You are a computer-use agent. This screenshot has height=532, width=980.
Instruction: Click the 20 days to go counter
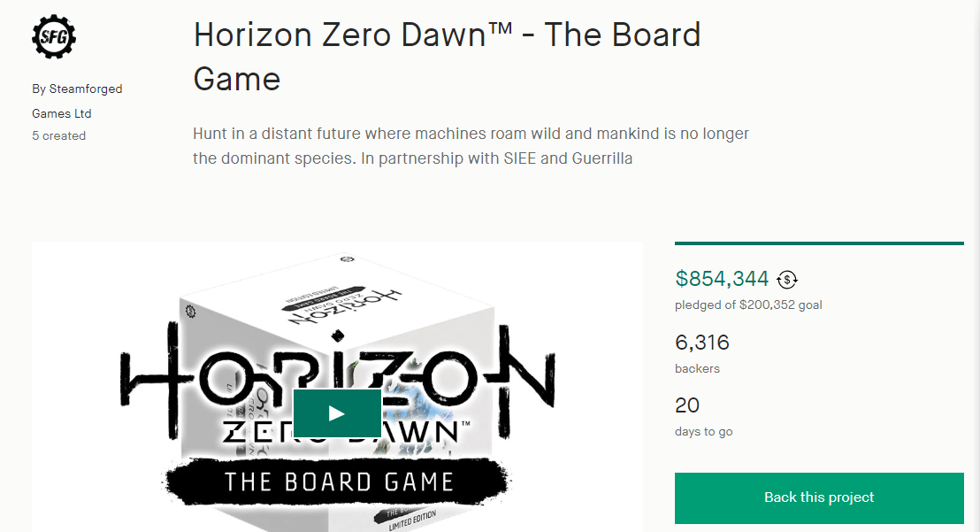pos(687,405)
